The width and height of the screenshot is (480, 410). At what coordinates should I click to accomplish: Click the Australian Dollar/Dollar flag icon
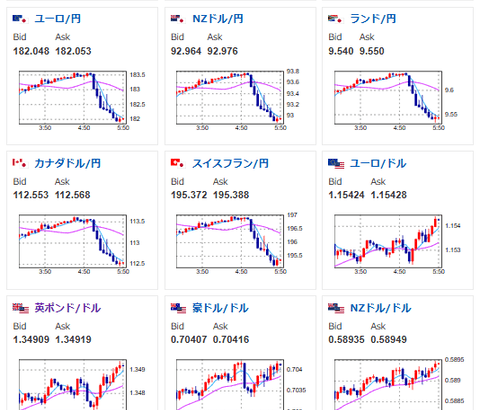pyautogui.click(x=178, y=308)
